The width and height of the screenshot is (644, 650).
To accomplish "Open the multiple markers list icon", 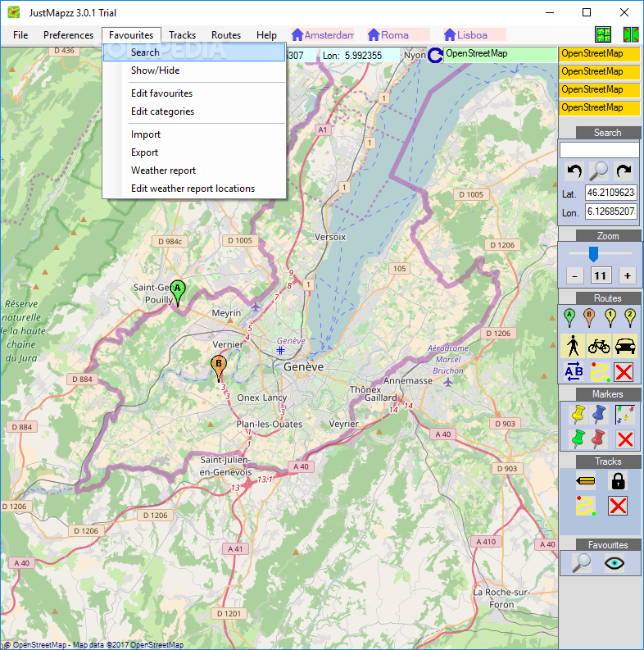I will point(625,415).
